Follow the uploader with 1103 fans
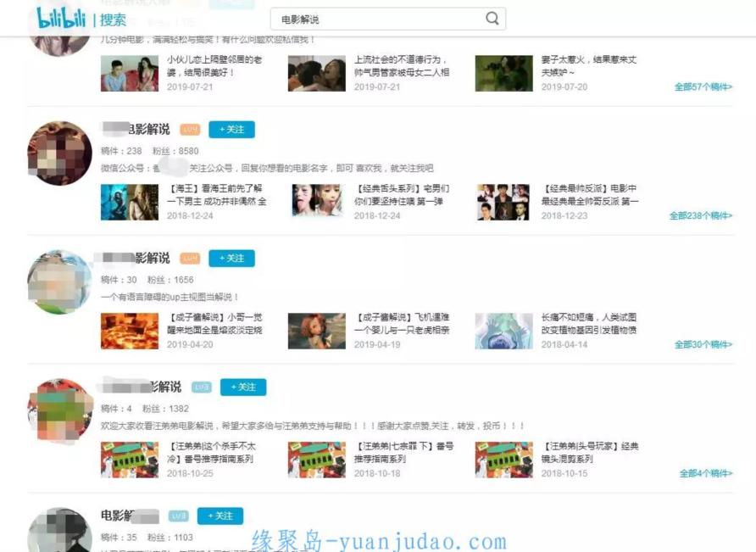 (220, 516)
